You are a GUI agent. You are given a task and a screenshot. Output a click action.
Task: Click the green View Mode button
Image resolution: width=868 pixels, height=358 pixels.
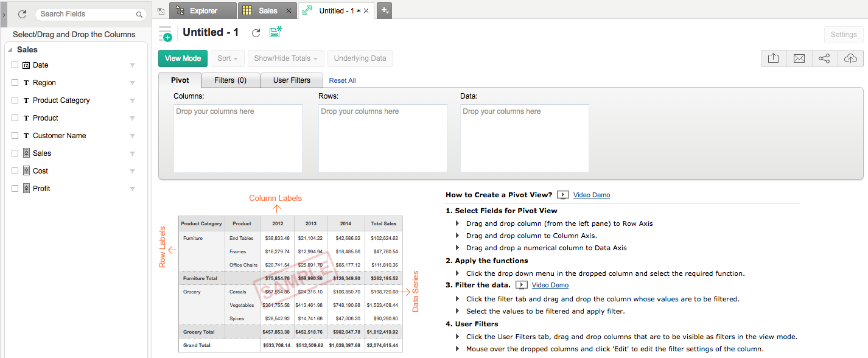pos(183,58)
